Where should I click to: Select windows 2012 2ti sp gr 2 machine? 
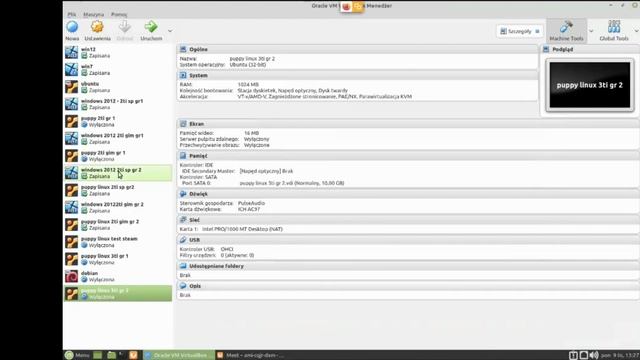click(x=118, y=173)
